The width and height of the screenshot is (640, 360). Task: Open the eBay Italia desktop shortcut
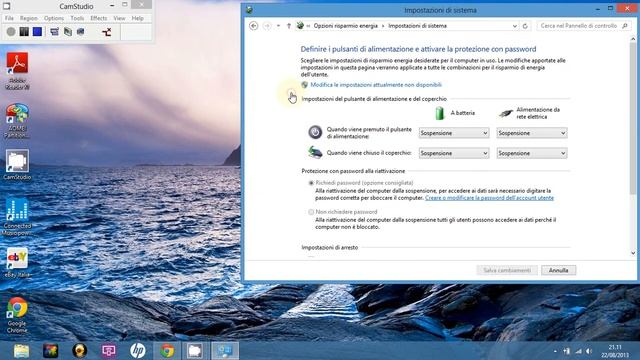(x=17, y=263)
